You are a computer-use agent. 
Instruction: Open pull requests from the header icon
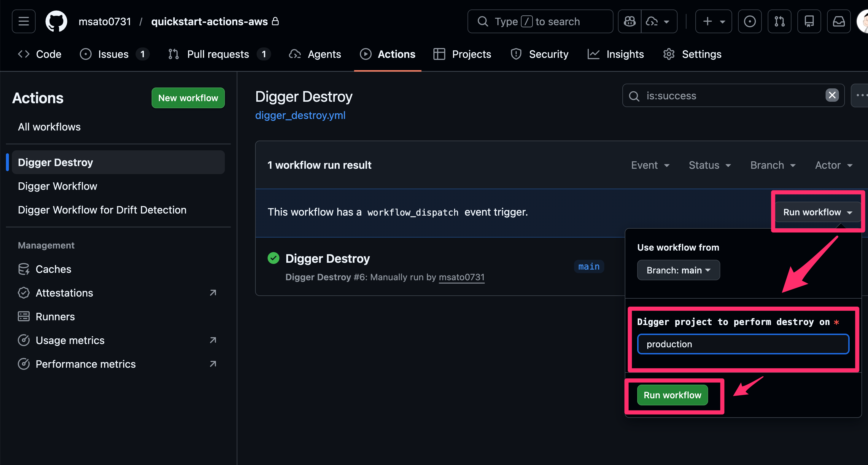(779, 21)
